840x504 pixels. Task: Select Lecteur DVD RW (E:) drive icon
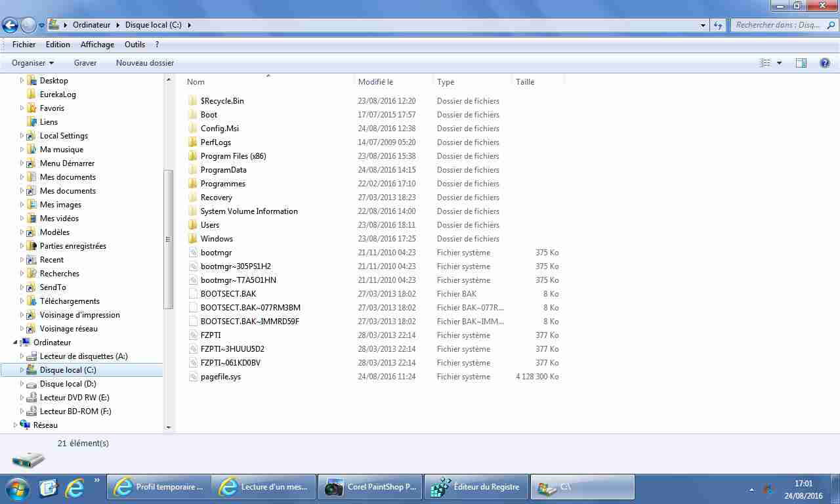tap(31, 397)
